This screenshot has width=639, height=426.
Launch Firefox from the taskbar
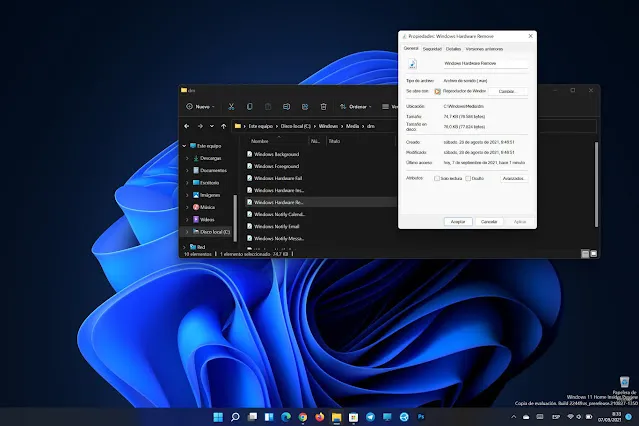(x=320, y=417)
